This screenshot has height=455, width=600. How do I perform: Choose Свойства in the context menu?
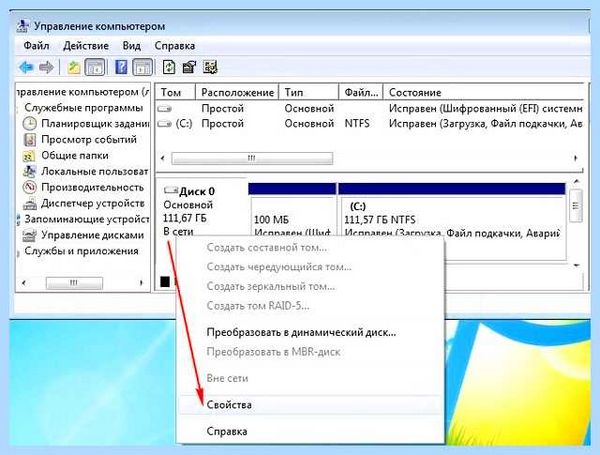(310, 405)
